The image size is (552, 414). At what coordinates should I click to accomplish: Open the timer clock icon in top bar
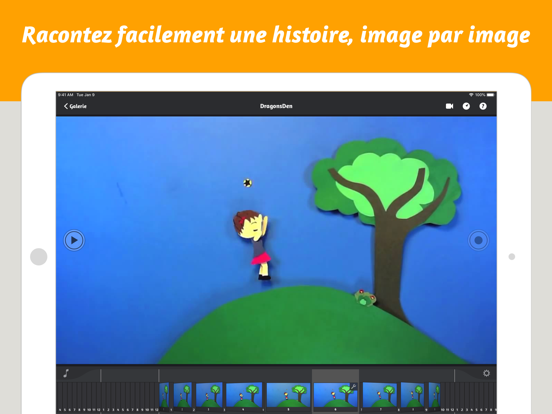pos(466,106)
